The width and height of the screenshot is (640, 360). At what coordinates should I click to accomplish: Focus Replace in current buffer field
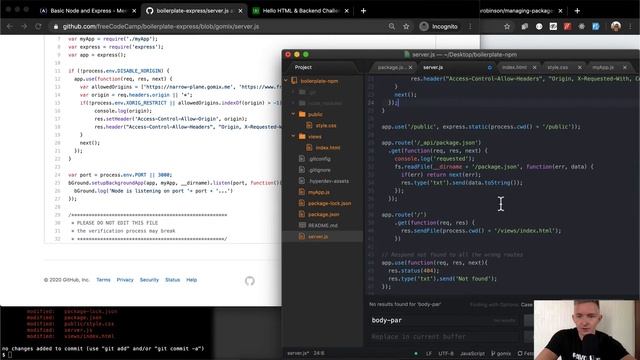point(444,337)
